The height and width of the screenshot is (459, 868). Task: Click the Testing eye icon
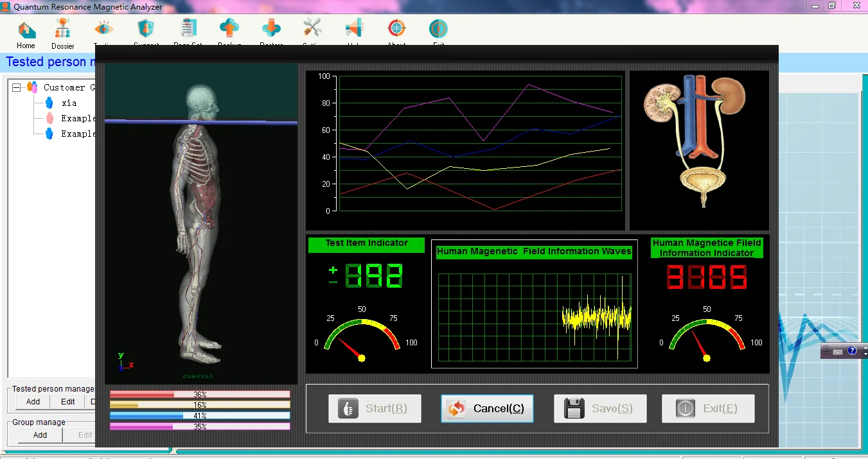pos(104,30)
